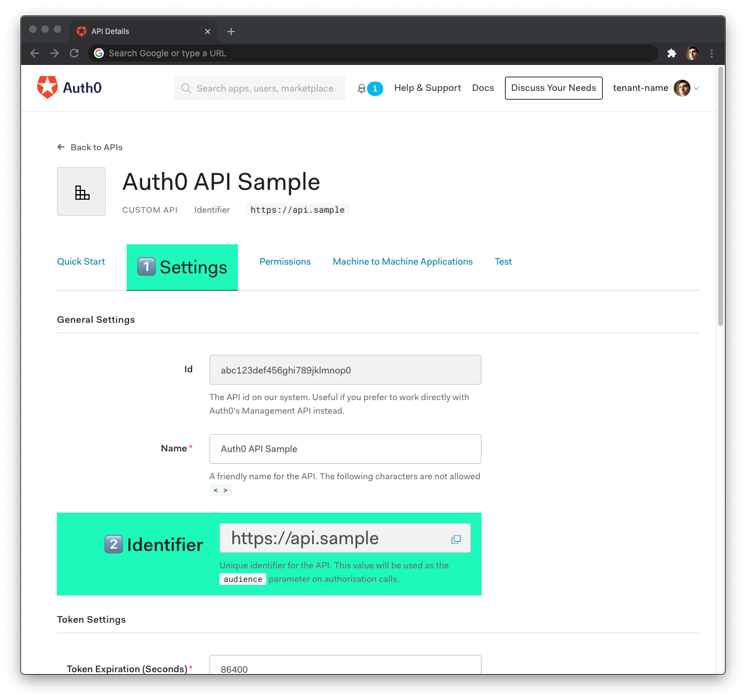Click the read-only Id field

coord(345,370)
